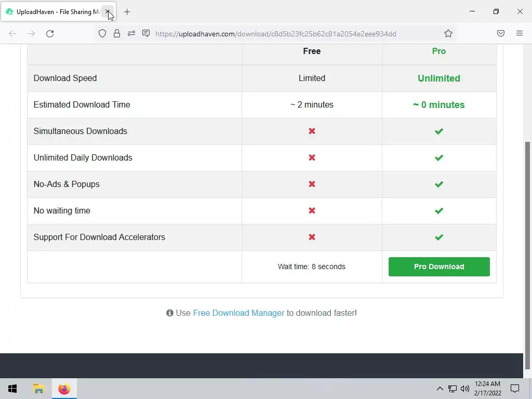
Task: Save page to Pocket
Action: (501, 33)
